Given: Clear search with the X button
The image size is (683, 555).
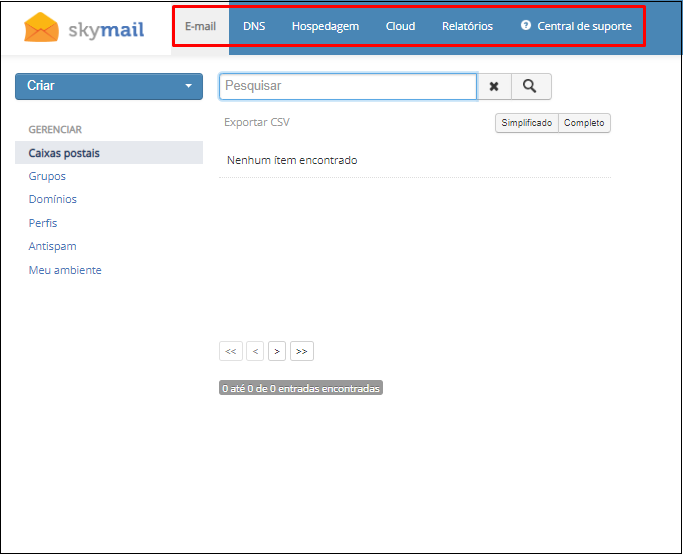Looking at the screenshot, I should point(494,87).
